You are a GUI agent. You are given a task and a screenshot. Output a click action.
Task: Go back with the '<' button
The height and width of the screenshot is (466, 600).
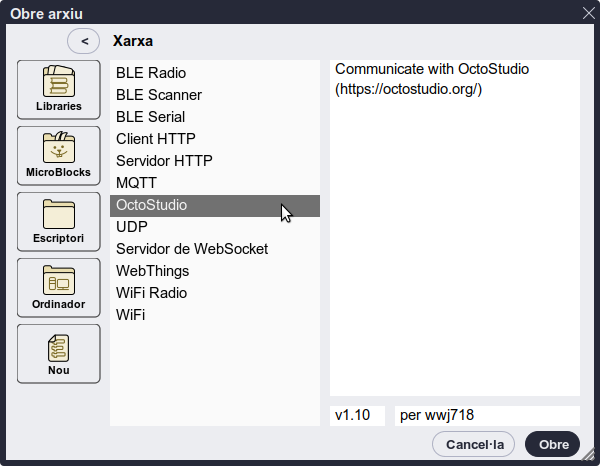[83, 41]
